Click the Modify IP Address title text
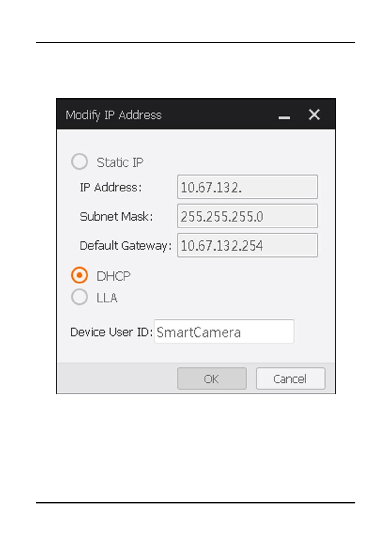This screenshot has width=392, height=555. pos(113,115)
